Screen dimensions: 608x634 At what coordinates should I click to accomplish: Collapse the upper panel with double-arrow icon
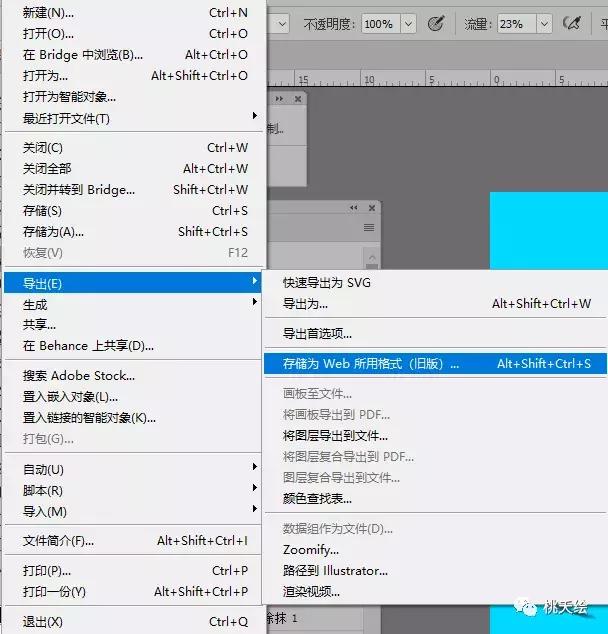(x=279, y=99)
